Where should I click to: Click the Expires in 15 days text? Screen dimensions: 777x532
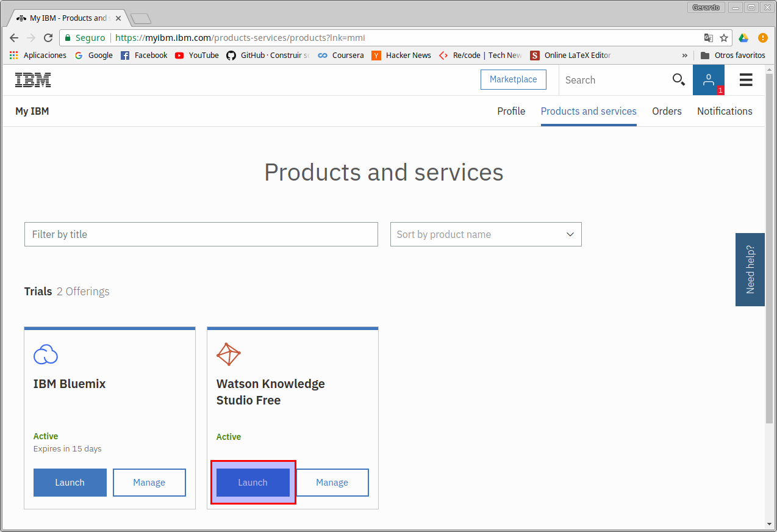click(x=68, y=448)
